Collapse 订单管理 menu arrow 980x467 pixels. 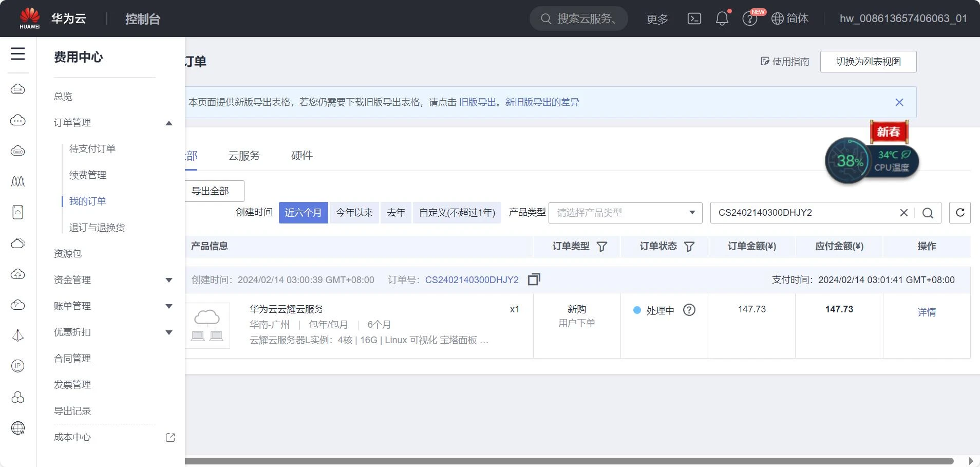[169, 123]
